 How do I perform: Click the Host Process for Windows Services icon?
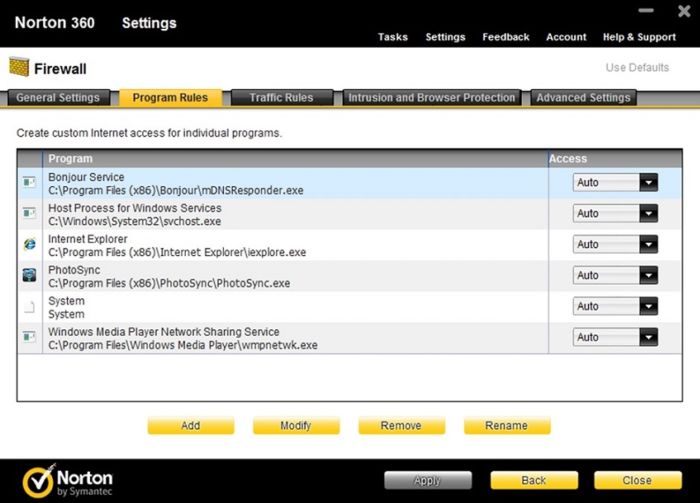(29, 213)
